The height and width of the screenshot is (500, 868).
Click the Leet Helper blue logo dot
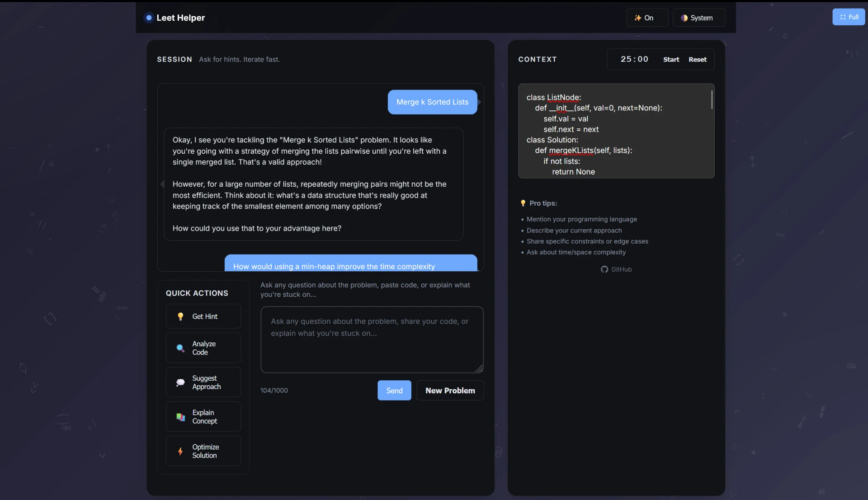(149, 18)
